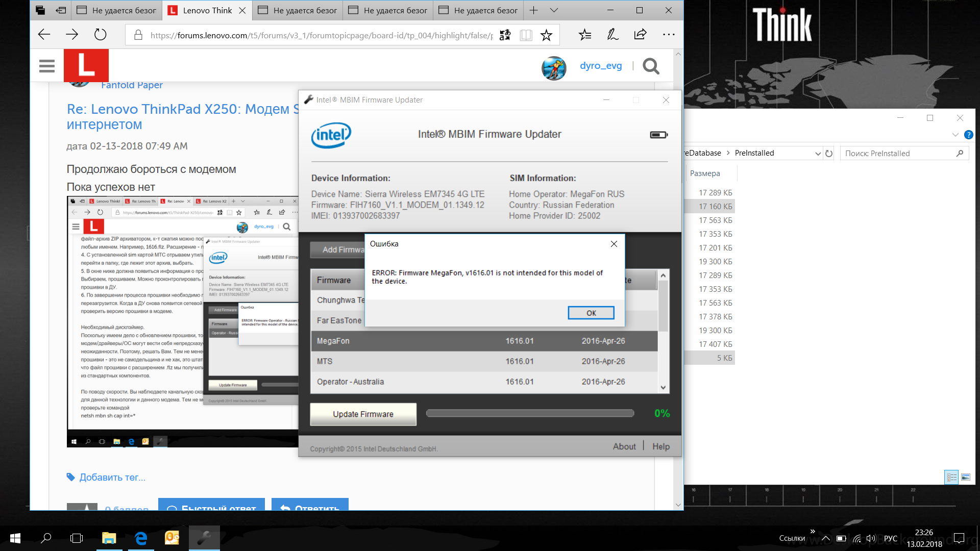
Task: Open the Edge favorites hub
Action: 585,35
